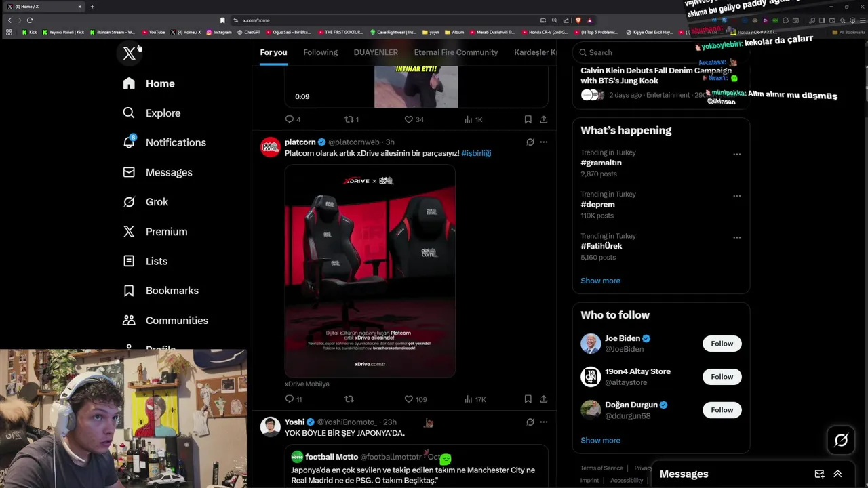Go to Home in the sidebar
Viewport: 868px width, 488px height.
(x=149, y=83)
